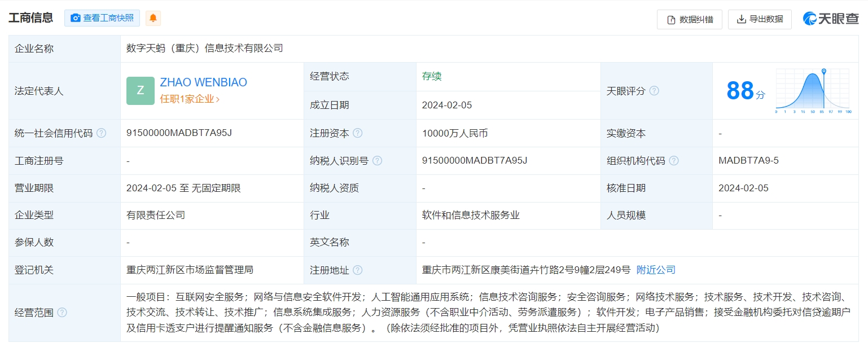Screen dimensions: 868x347
Task: Open the 附近公司 link
Action: 655,270
